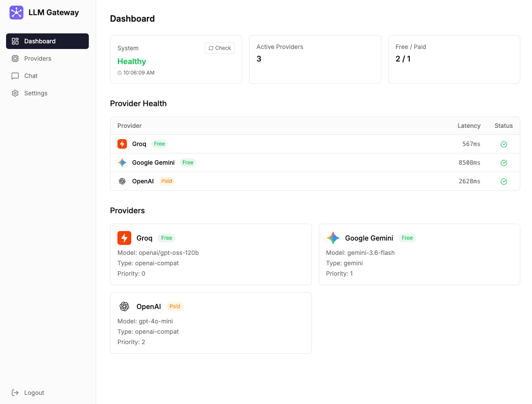The image size is (532, 404).
Task: Select the Groq provider card name
Action: pos(144,238)
